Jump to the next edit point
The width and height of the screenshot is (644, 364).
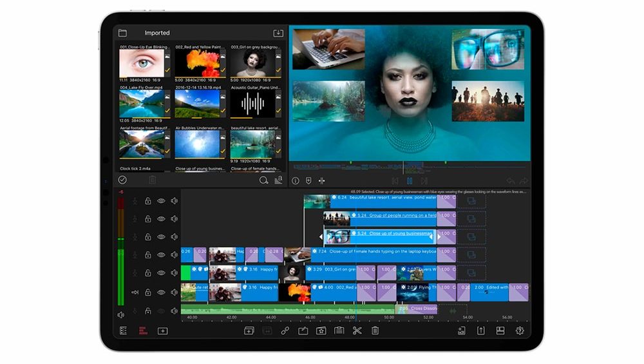pos(424,181)
